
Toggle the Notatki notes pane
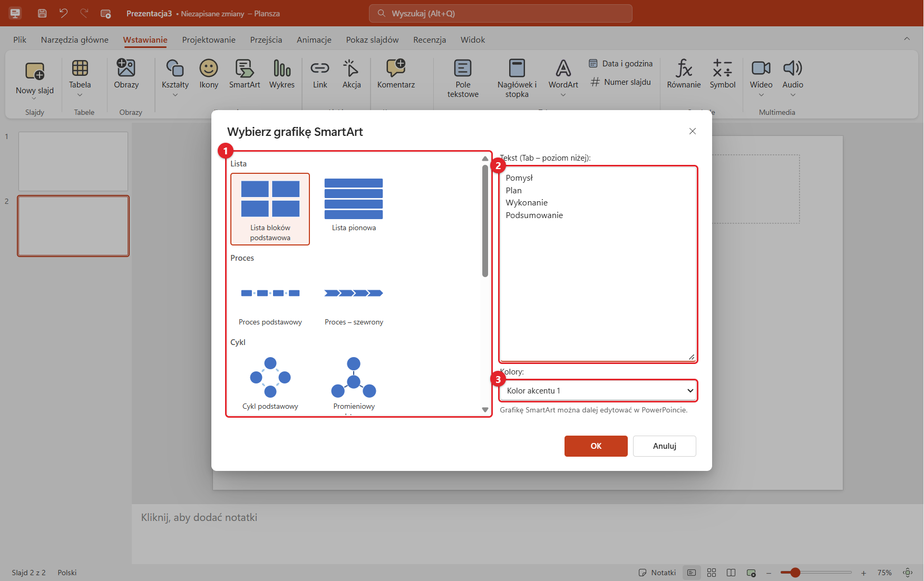(x=657, y=573)
